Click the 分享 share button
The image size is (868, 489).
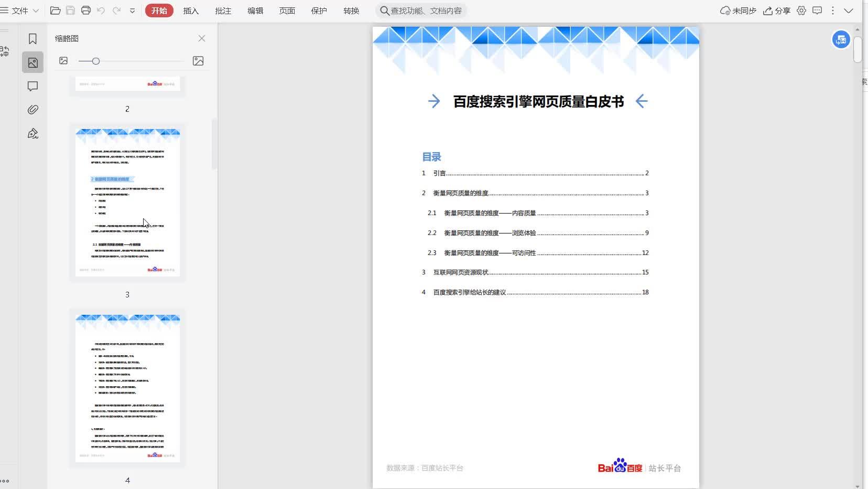pos(777,10)
